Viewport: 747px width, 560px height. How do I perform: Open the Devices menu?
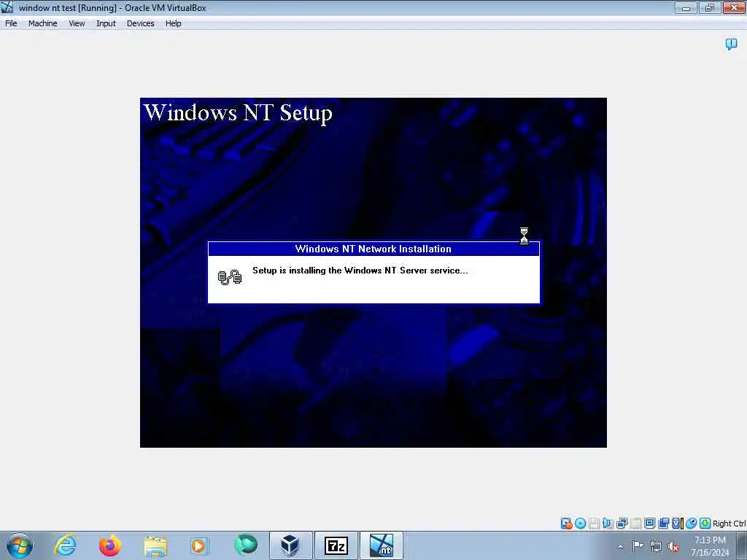point(140,23)
